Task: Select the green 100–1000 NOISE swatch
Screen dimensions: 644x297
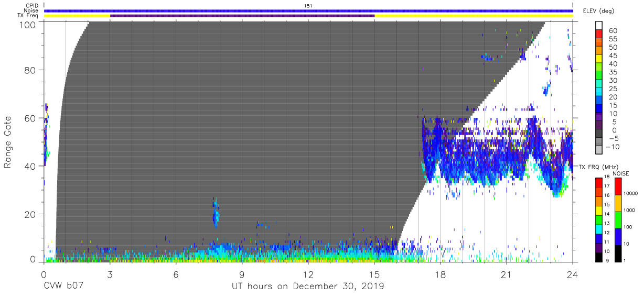Action: click(x=617, y=219)
